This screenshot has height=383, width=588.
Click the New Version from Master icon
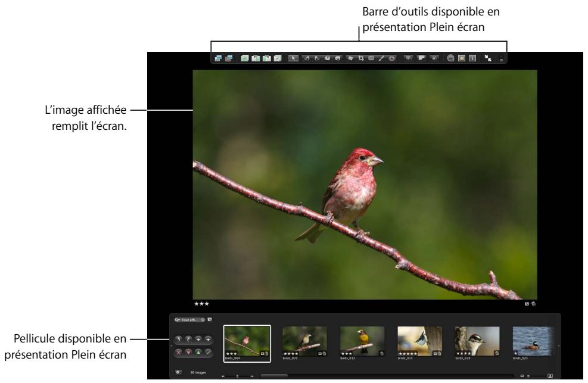pyautogui.click(x=218, y=58)
